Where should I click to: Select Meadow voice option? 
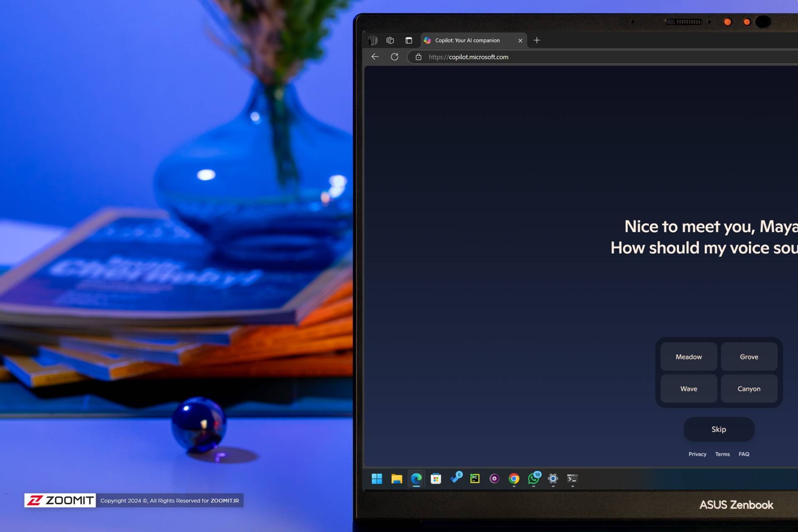[689, 356]
